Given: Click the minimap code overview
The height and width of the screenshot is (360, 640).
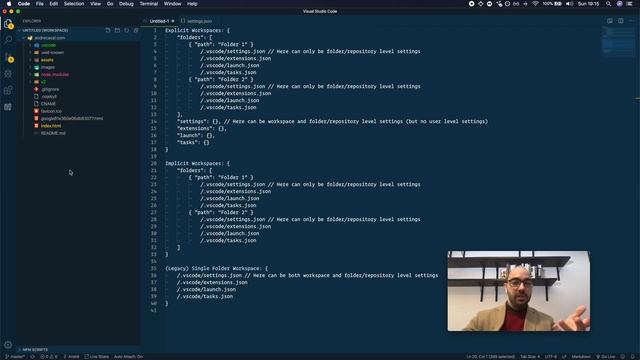Looking at the screenshot, I should pos(618,41).
